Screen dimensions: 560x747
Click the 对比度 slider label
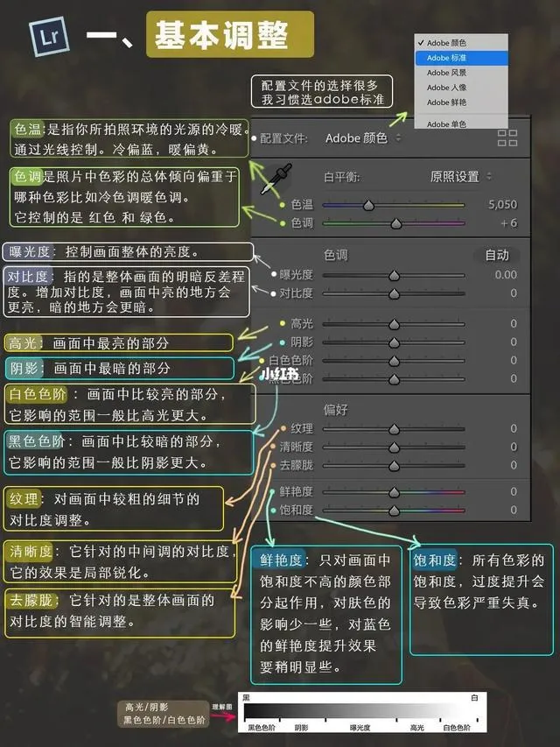tap(296, 293)
